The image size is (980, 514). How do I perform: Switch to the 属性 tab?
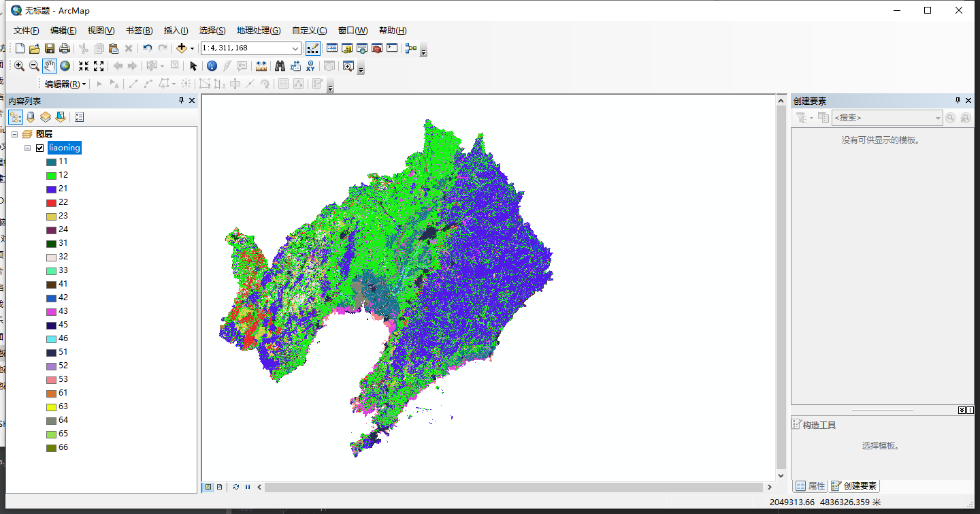pos(810,485)
